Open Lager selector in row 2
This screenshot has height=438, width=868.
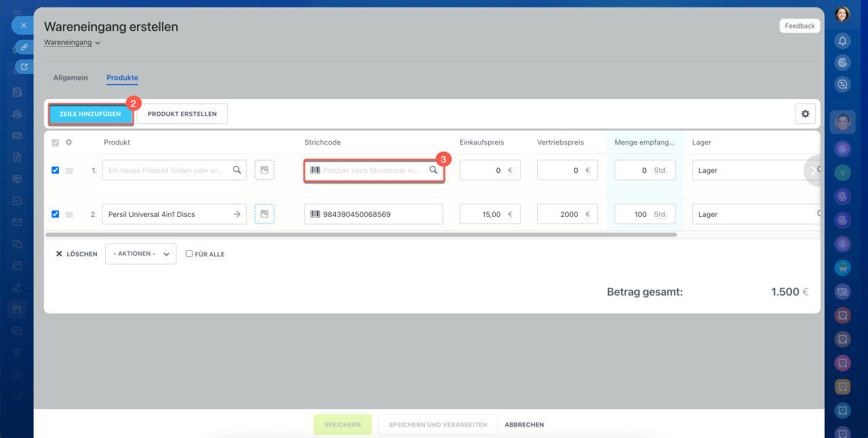point(753,214)
